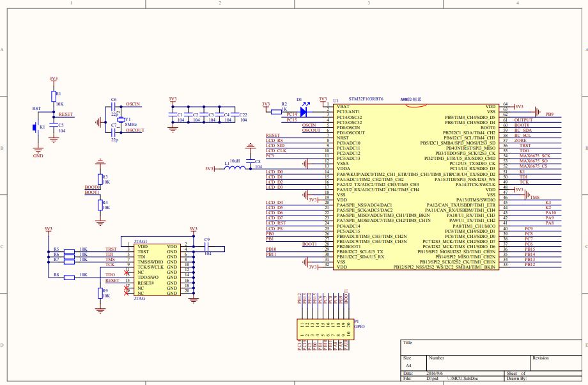The image size is (588, 385).
Task: Click the LCD_CLK net label
Action: point(276,151)
